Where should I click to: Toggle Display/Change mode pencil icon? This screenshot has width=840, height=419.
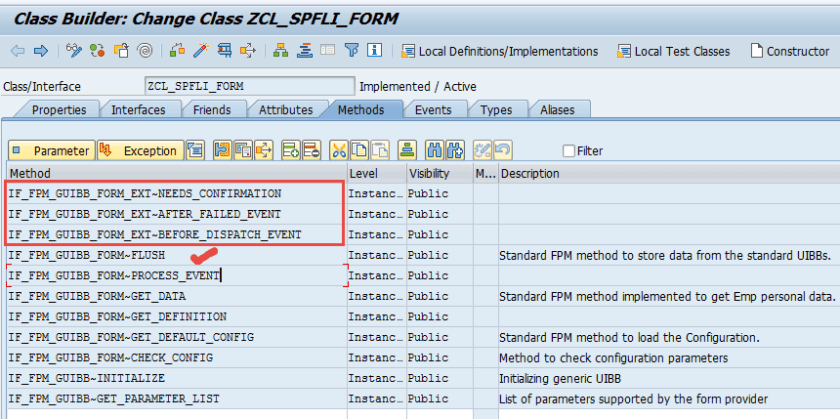point(73,51)
